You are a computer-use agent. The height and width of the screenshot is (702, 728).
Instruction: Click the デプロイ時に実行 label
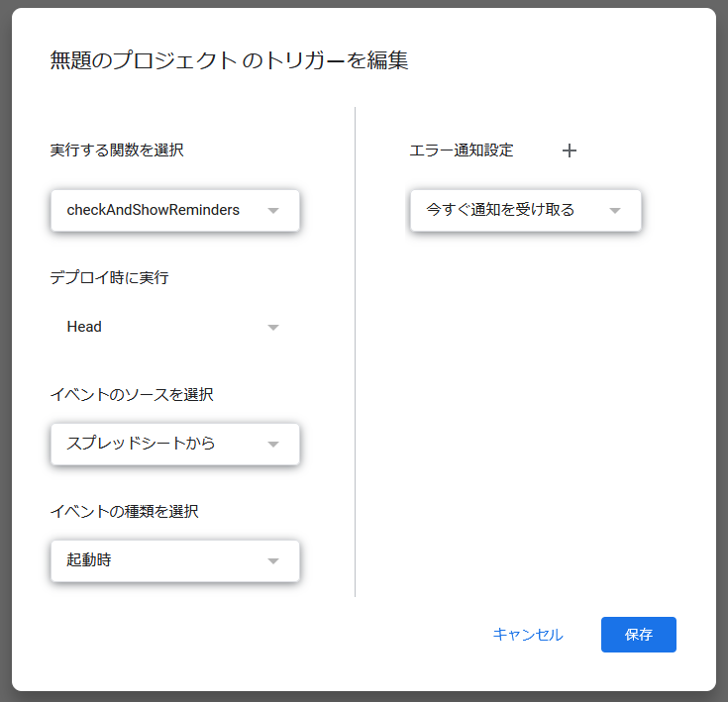tap(109, 277)
